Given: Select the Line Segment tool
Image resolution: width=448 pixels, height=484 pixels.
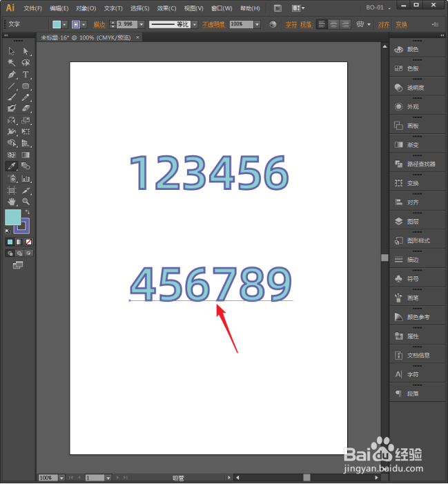Looking at the screenshot, I should (12, 86).
